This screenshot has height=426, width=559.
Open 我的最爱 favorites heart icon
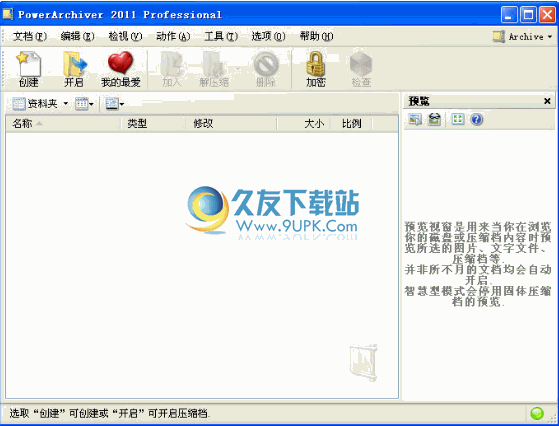pos(120,69)
